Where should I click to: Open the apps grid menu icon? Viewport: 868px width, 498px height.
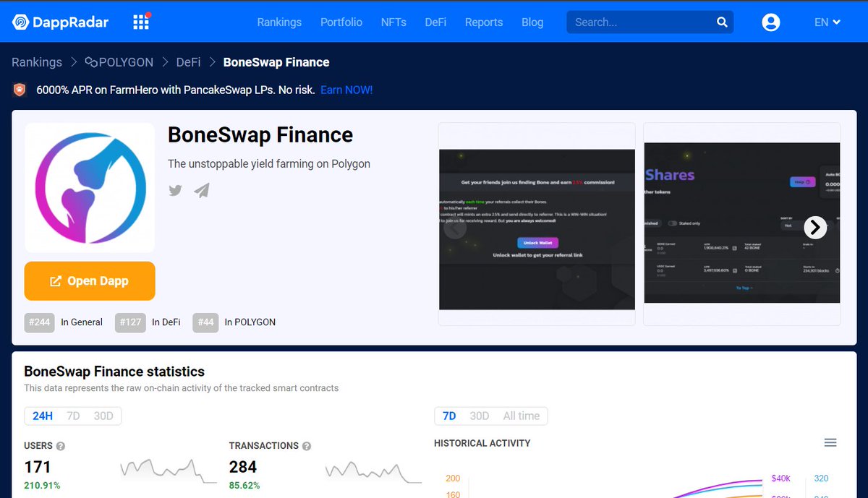coord(141,22)
